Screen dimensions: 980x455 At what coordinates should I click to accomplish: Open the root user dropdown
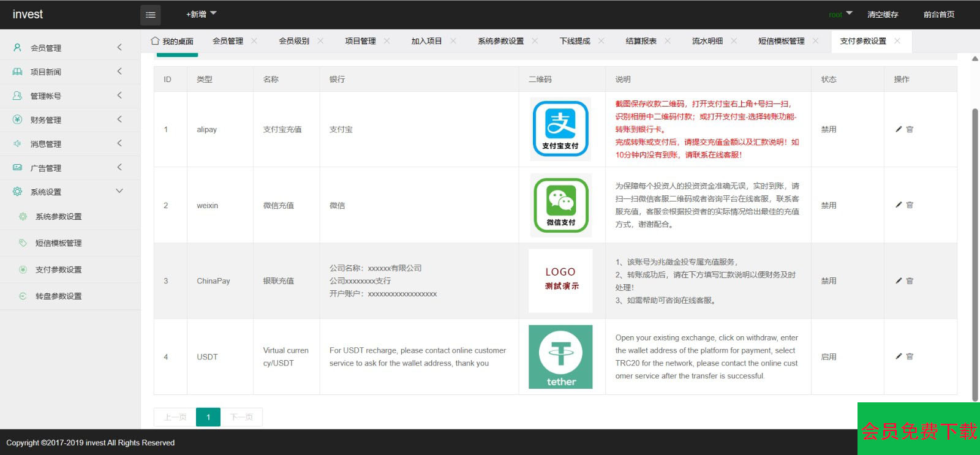pyautogui.click(x=840, y=14)
